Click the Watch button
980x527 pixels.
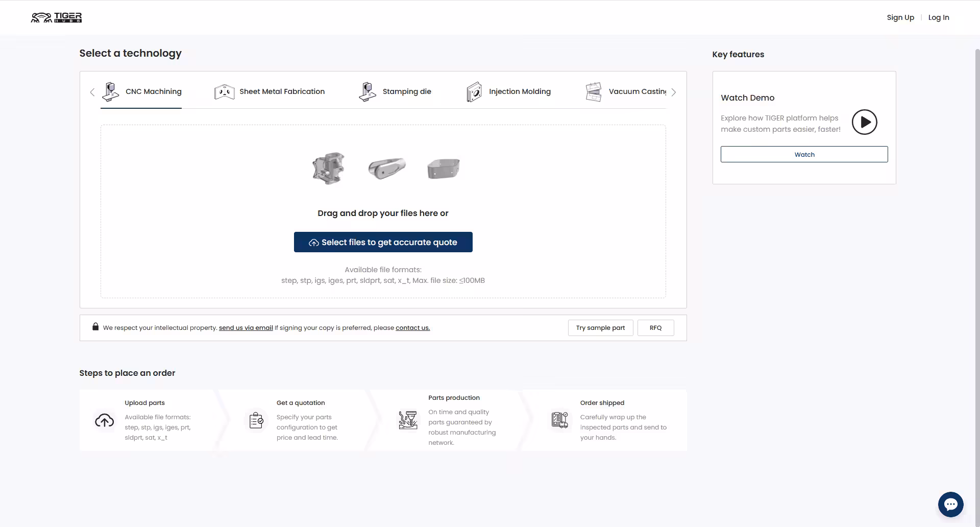click(804, 154)
